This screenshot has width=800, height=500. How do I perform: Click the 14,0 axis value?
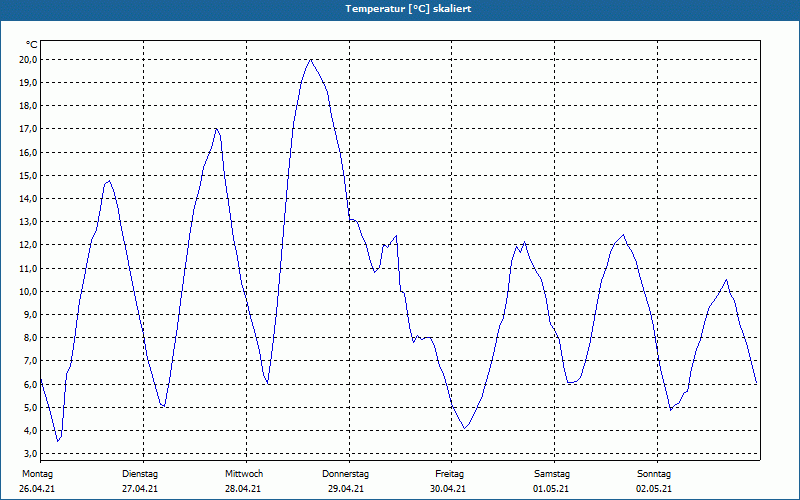pyautogui.click(x=29, y=198)
